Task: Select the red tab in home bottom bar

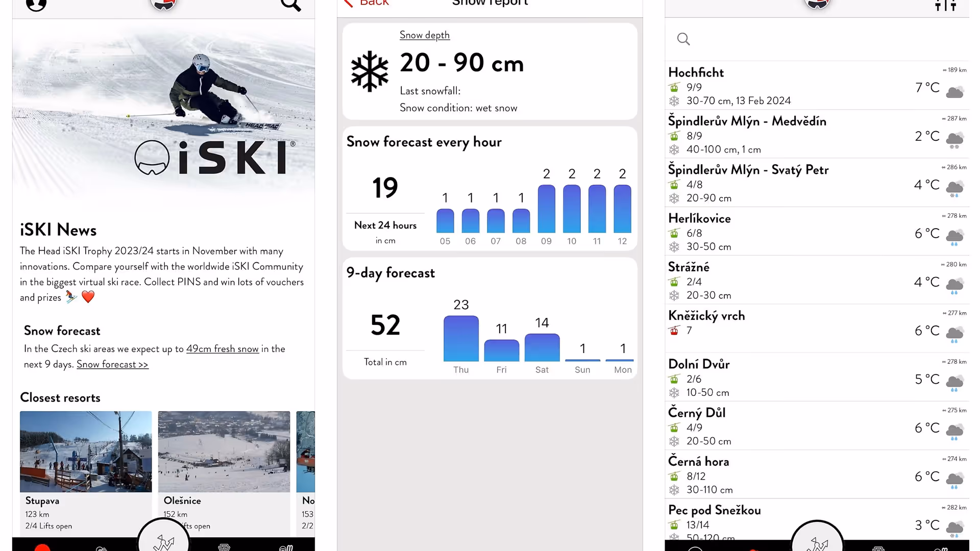Action: point(42,547)
